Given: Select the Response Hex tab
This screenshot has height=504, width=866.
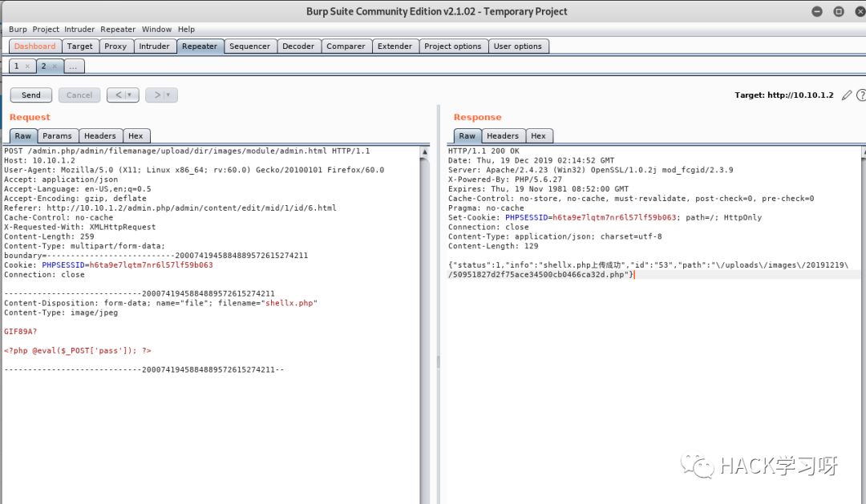Looking at the screenshot, I should pos(538,135).
